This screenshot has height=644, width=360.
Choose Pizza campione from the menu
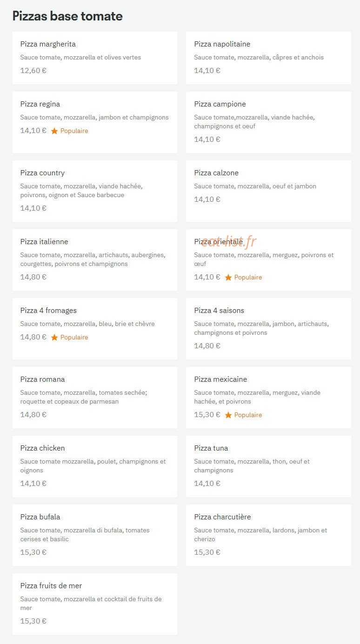click(268, 122)
